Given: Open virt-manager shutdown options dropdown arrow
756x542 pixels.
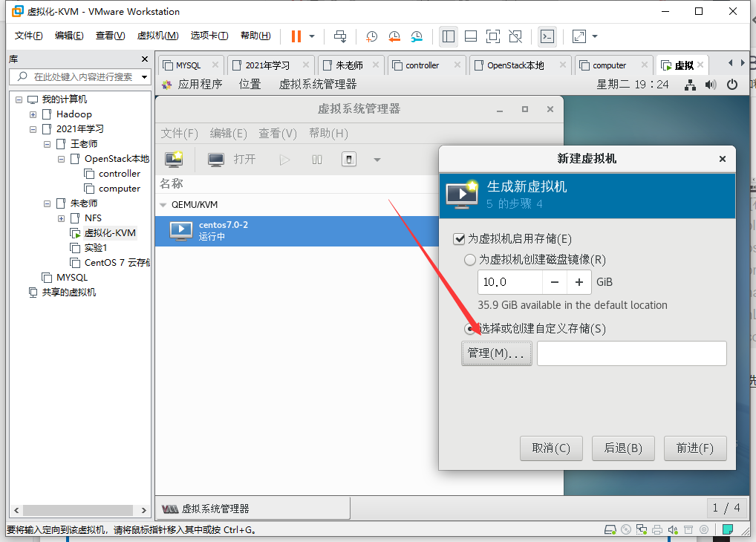Looking at the screenshot, I should click(377, 160).
